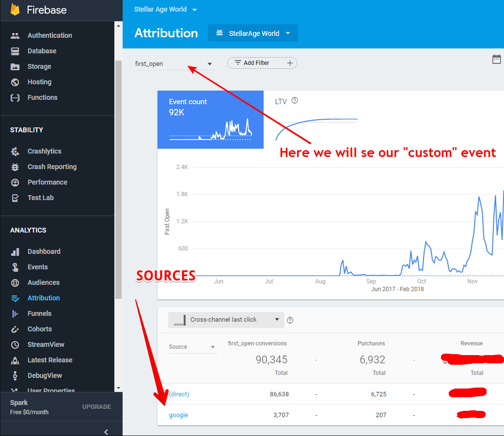Viewport: 504px width, 436px height.
Task: Click the plus sign in Add Filter
Action: 290,63
